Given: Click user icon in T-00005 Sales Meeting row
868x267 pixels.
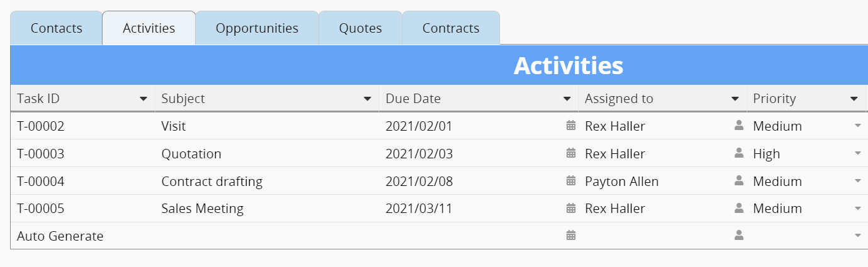Looking at the screenshot, I should coord(739,208).
